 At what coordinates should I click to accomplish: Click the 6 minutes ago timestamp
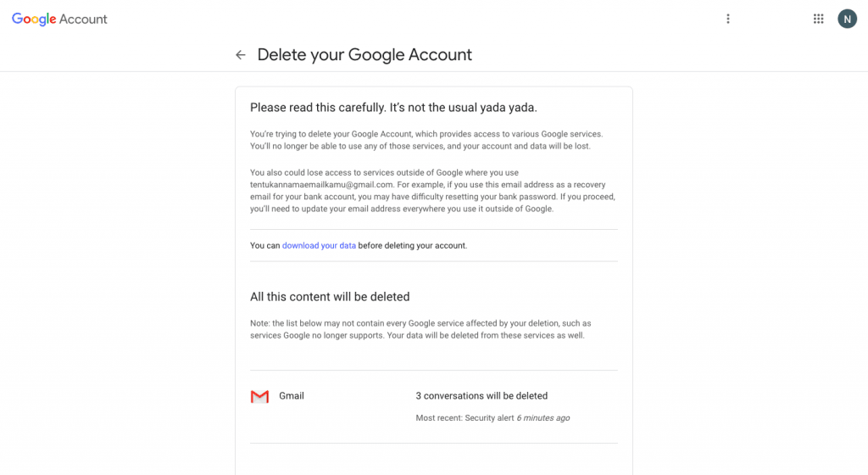(x=543, y=418)
